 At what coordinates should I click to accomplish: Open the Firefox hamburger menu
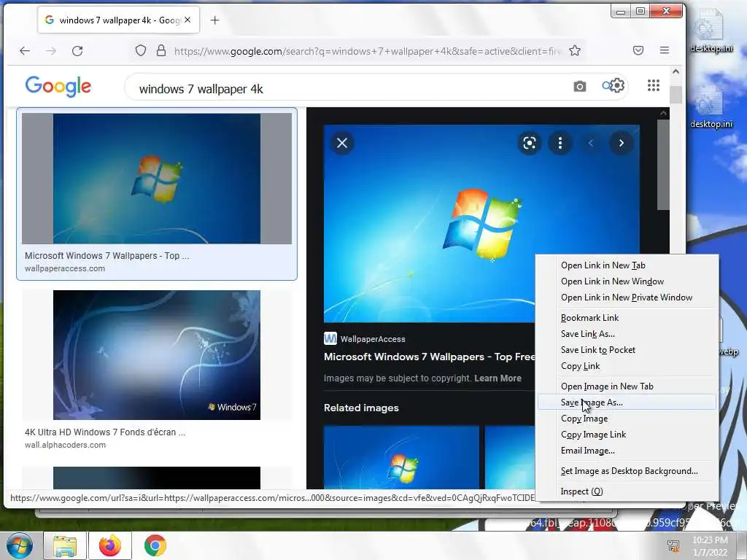[x=665, y=50]
